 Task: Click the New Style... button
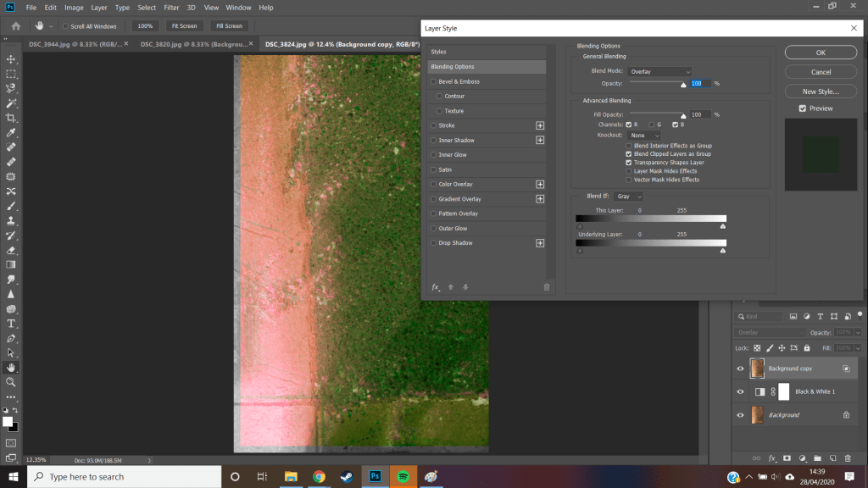(820, 91)
